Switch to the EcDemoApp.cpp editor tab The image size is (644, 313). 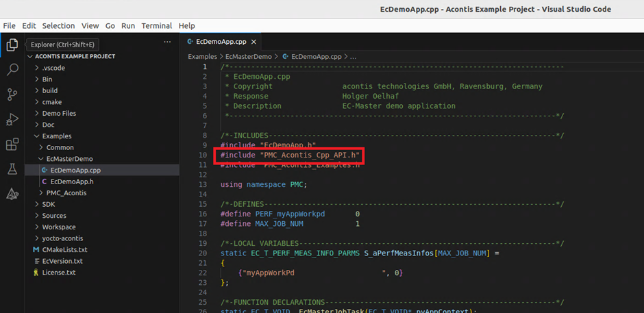click(221, 42)
